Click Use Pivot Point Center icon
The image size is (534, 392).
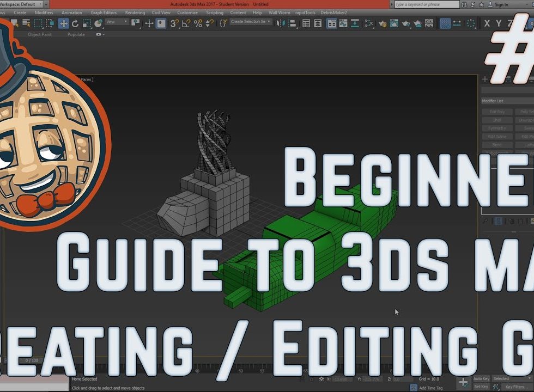click(136, 23)
